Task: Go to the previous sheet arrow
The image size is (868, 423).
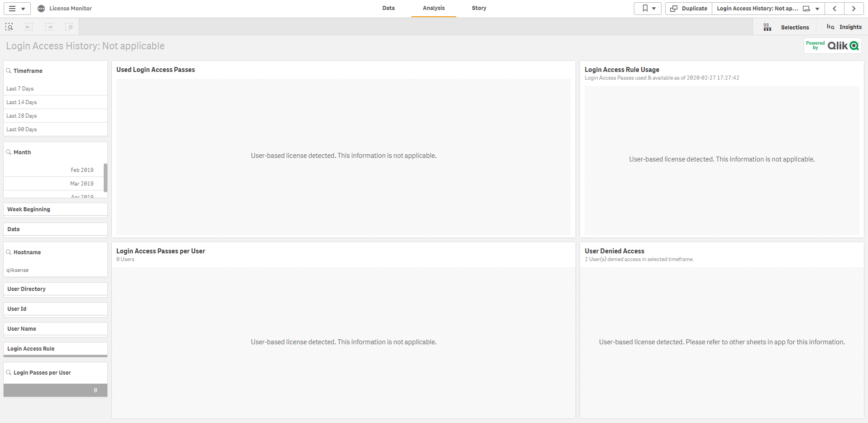Action: pyautogui.click(x=834, y=9)
